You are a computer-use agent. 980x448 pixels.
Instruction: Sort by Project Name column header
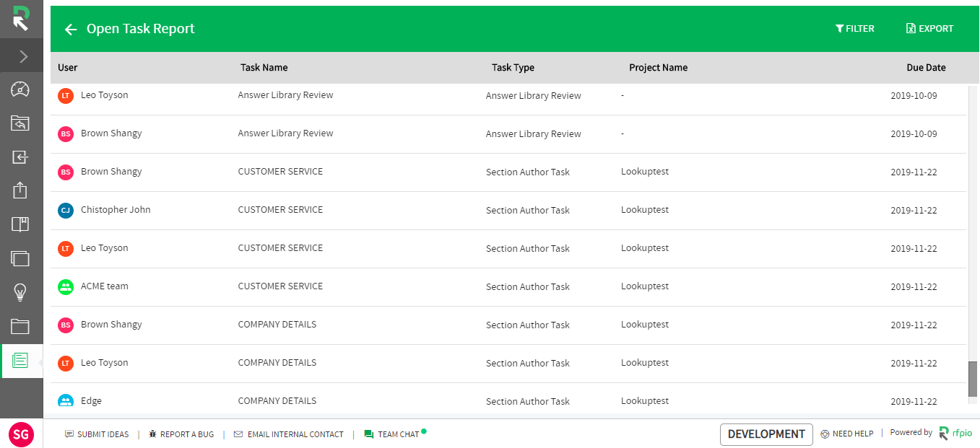click(x=658, y=68)
